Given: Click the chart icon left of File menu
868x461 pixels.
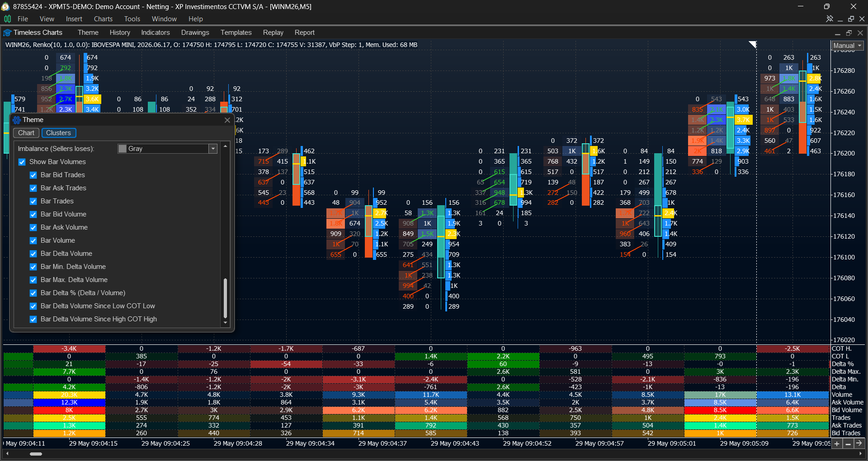Looking at the screenshot, I should (8, 19).
